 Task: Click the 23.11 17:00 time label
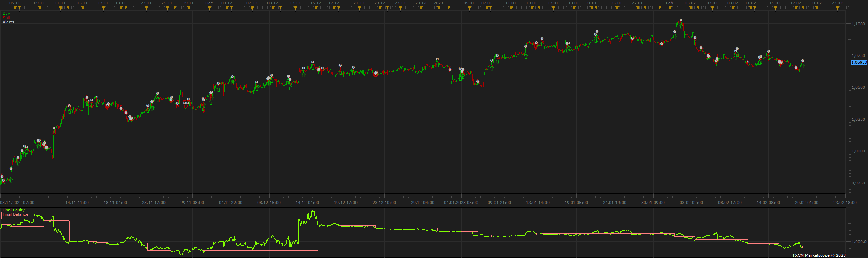tap(154, 203)
